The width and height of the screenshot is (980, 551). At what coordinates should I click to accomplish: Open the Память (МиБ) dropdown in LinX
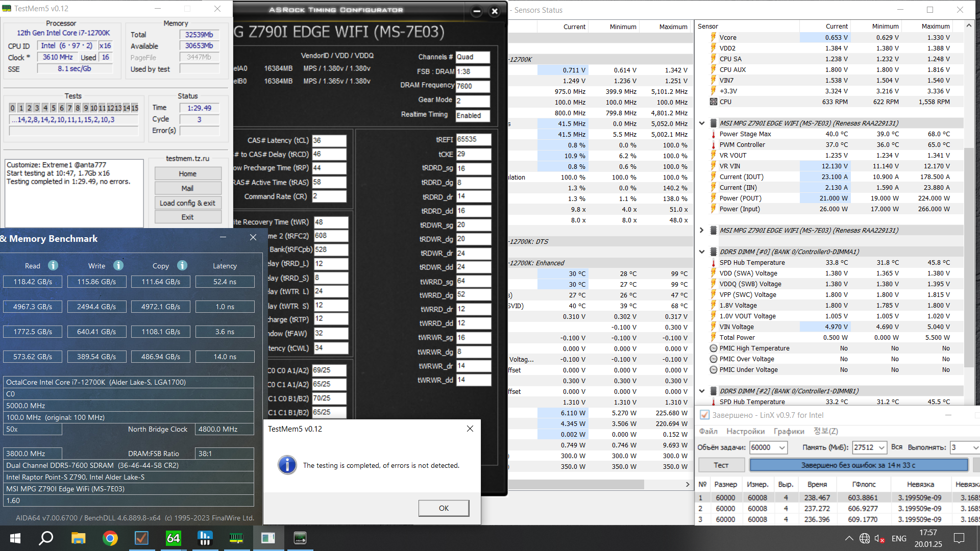point(881,447)
